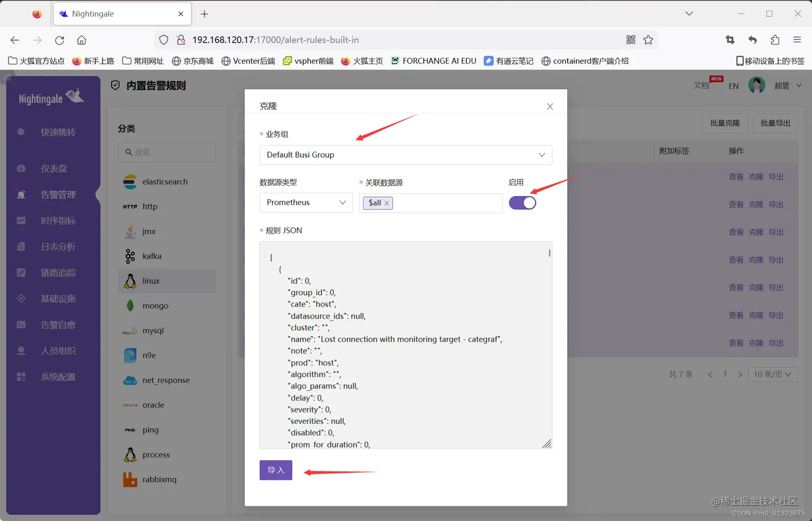Open the Firefox extensions button
Viewport: 812px width, 521px height.
pyautogui.click(x=774, y=40)
